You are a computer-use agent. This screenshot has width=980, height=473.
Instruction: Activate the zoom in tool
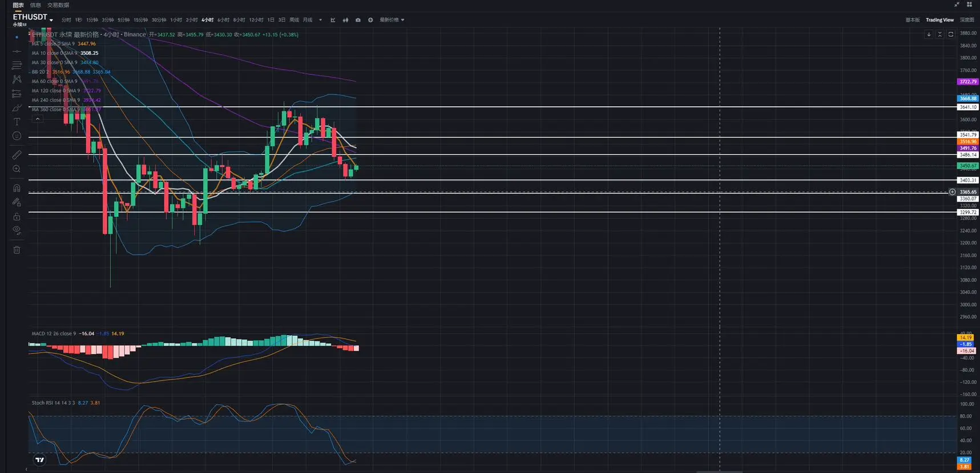(x=17, y=169)
